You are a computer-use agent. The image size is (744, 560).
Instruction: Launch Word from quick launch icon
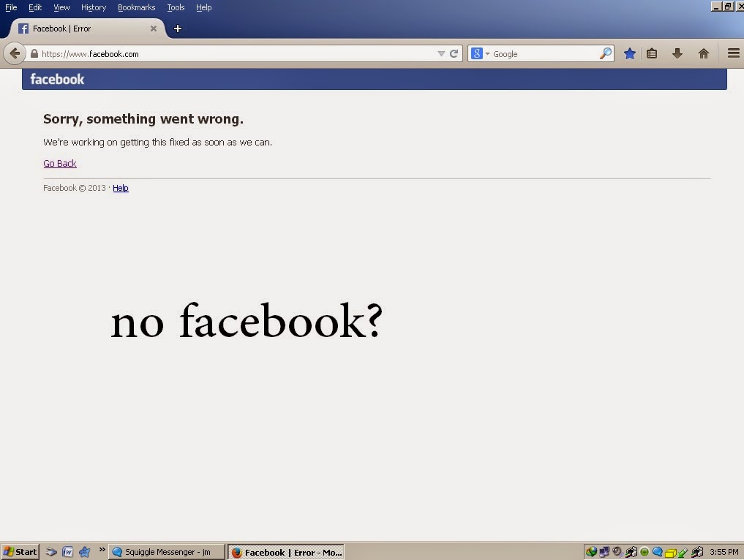(67, 552)
